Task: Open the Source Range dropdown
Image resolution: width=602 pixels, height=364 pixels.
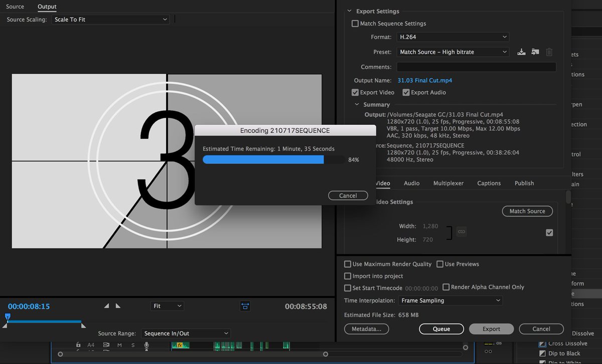Action: pyautogui.click(x=186, y=333)
